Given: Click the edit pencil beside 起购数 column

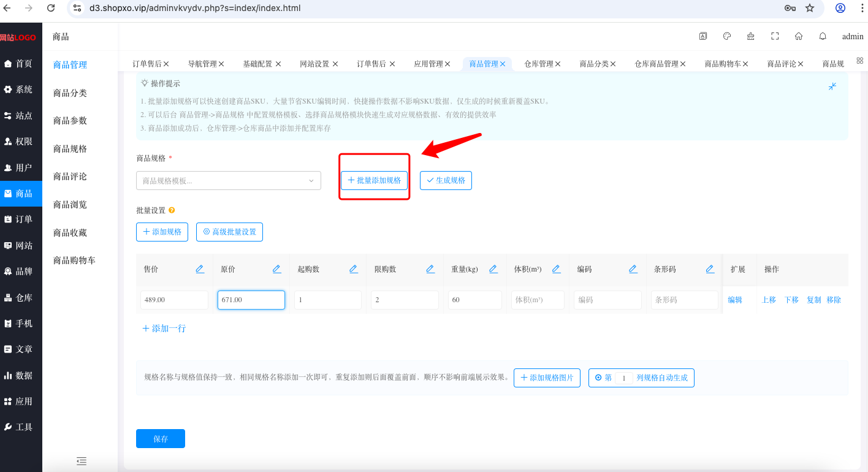Looking at the screenshot, I should 354,269.
